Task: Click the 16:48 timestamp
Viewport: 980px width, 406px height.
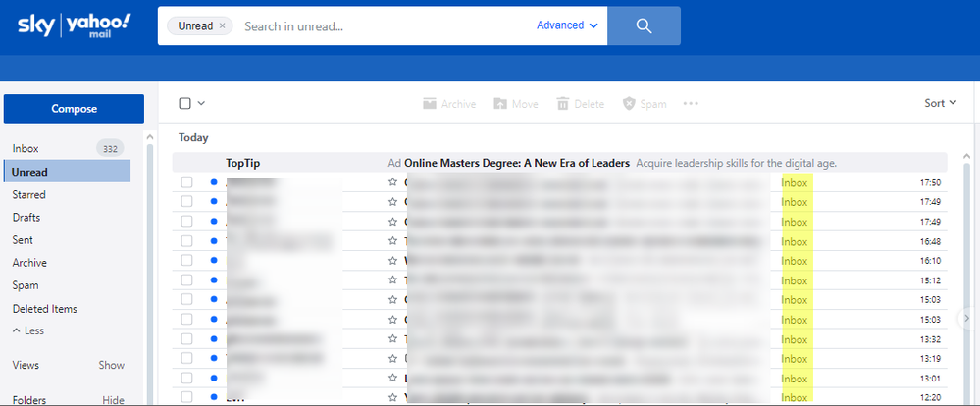Action: pyautogui.click(x=930, y=241)
